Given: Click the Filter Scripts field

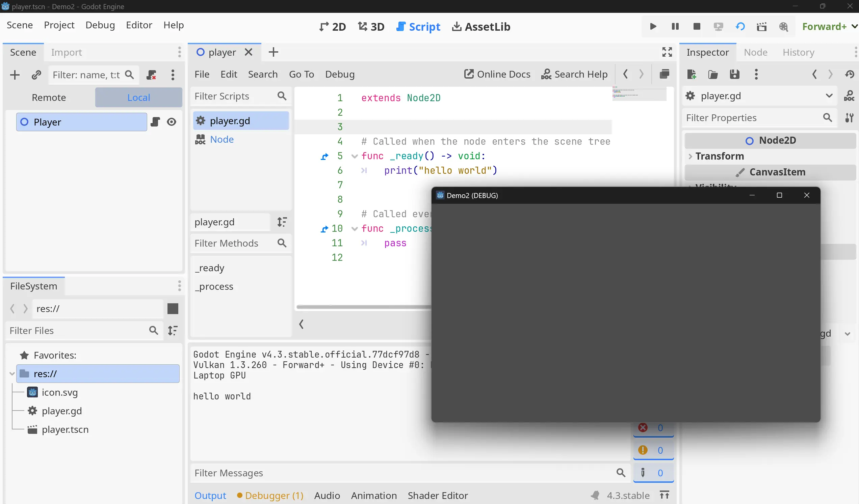Looking at the screenshot, I should (241, 96).
